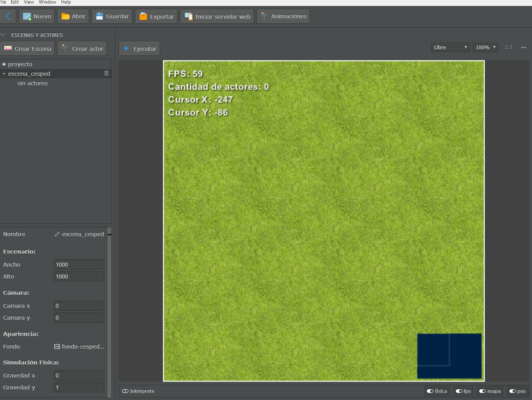Screen dimensions: 532x400
Task: Toggle the fisica debug switch
Action: pyautogui.click(x=437, y=391)
